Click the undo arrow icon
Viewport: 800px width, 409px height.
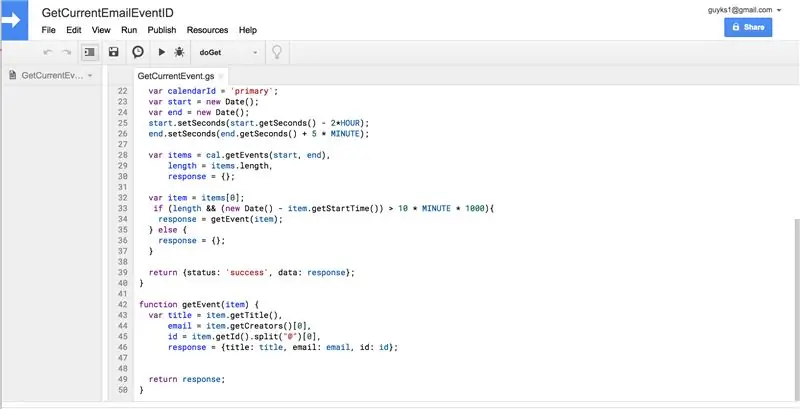tap(48, 52)
